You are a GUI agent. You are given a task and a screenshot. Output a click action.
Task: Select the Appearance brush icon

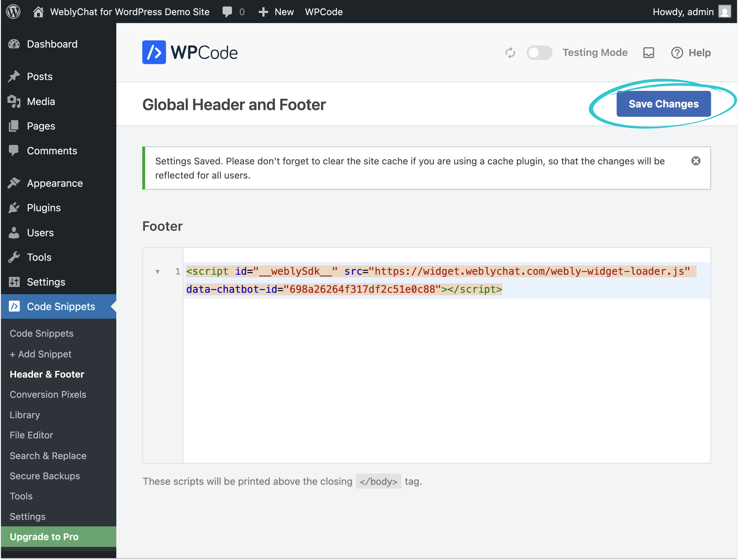click(x=14, y=183)
